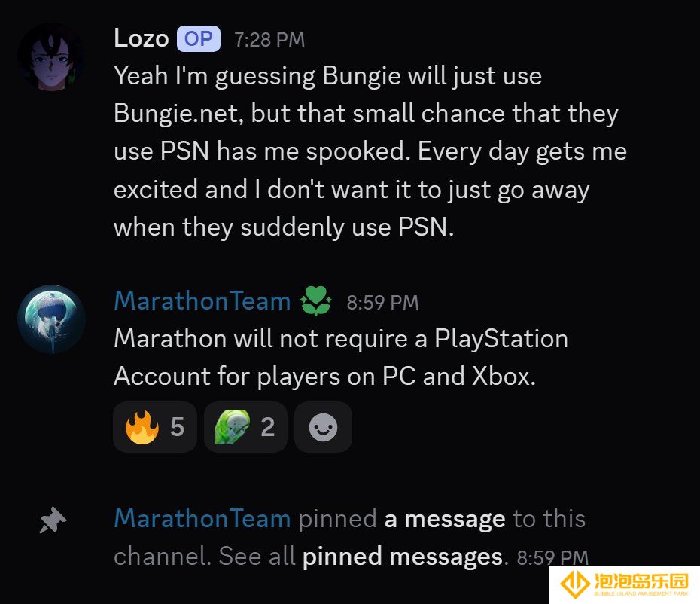Image resolution: width=700 pixels, height=604 pixels.
Task: Click the 8:59 PM timestamp beside the role icon
Action: [x=382, y=303]
